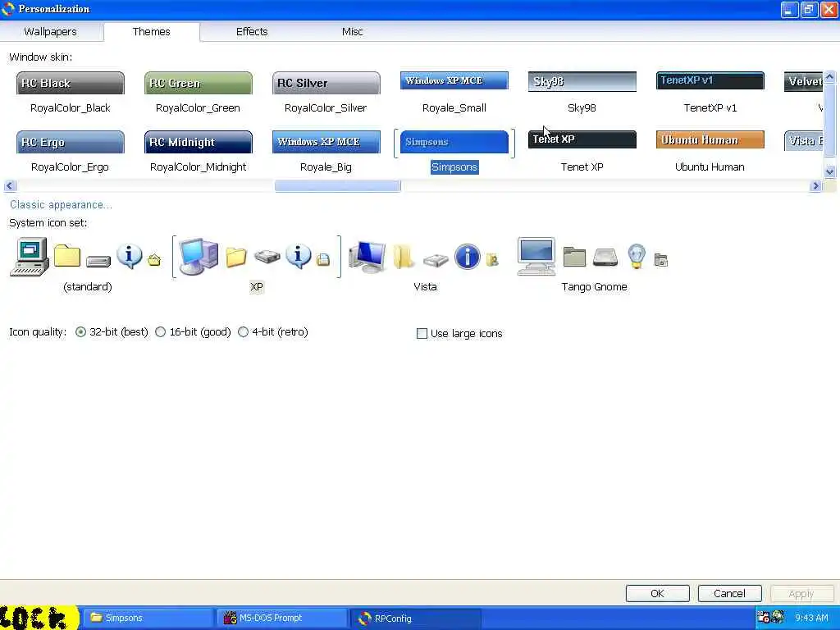
Task: Click the Vista set drive icon
Action: tap(436, 260)
